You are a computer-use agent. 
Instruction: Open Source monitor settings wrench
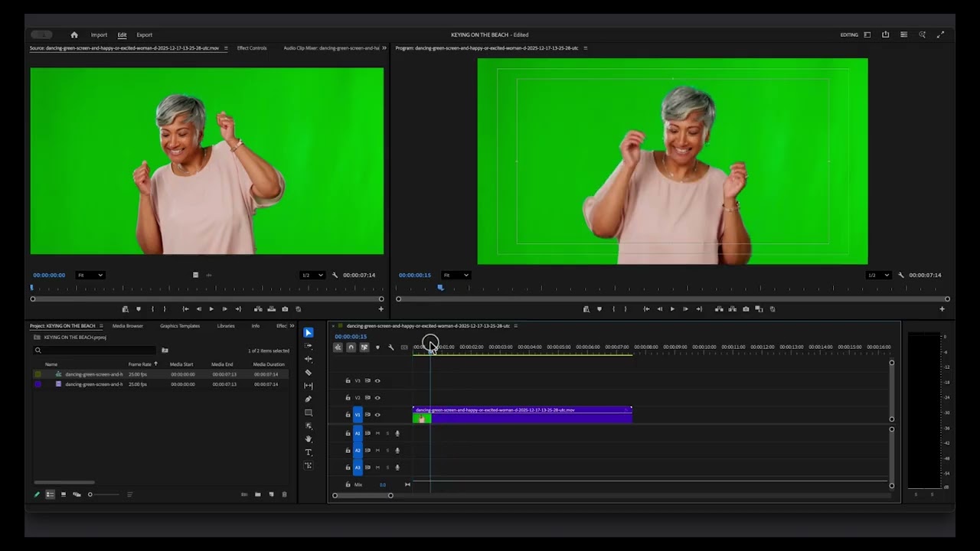click(335, 275)
